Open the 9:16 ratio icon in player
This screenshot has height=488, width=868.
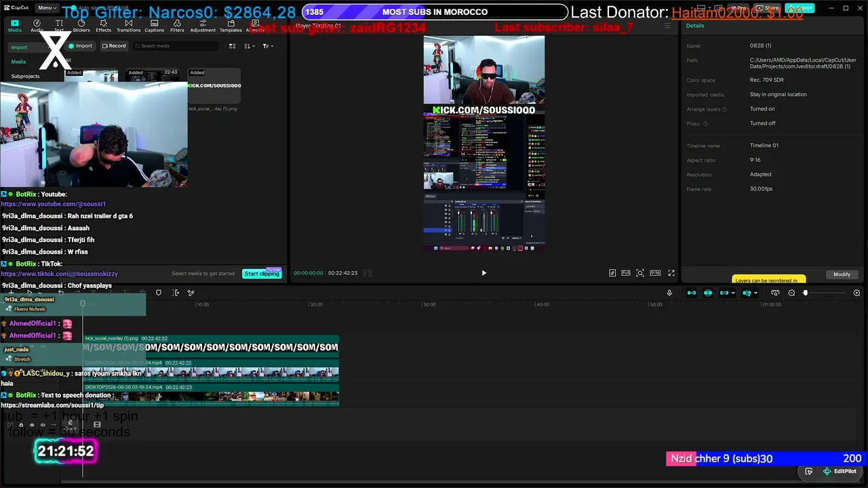[655, 273]
